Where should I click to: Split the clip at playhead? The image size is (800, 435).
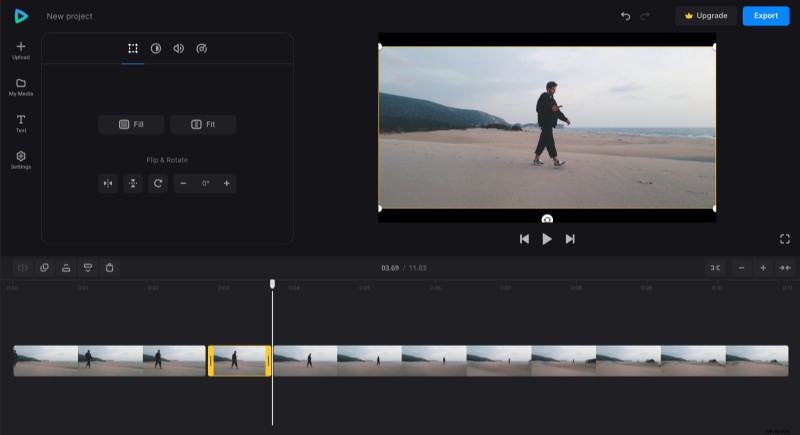coord(22,268)
